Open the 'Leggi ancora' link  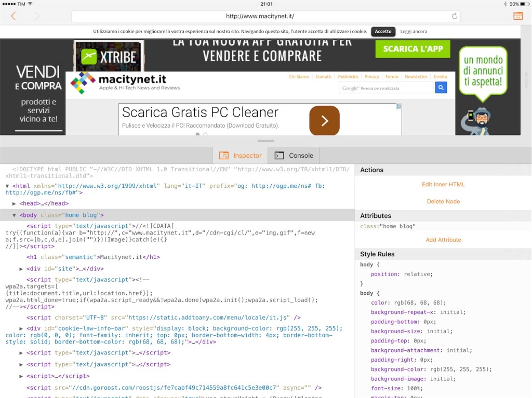(413, 31)
